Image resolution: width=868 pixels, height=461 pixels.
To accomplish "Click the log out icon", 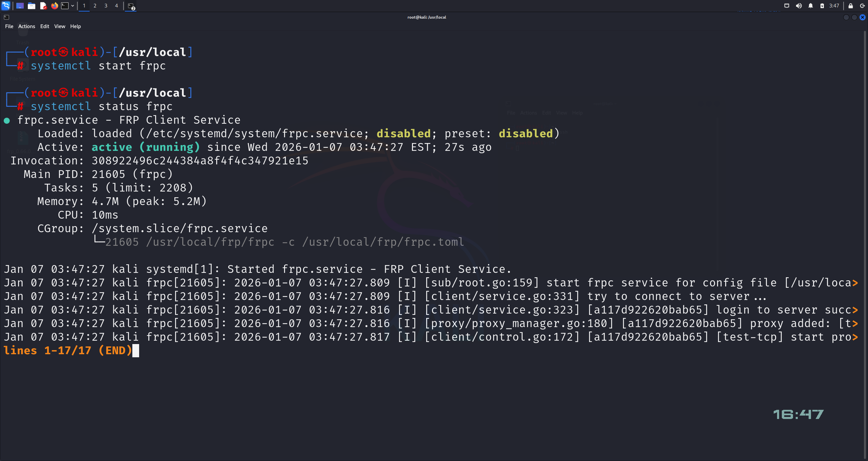I will point(862,6).
